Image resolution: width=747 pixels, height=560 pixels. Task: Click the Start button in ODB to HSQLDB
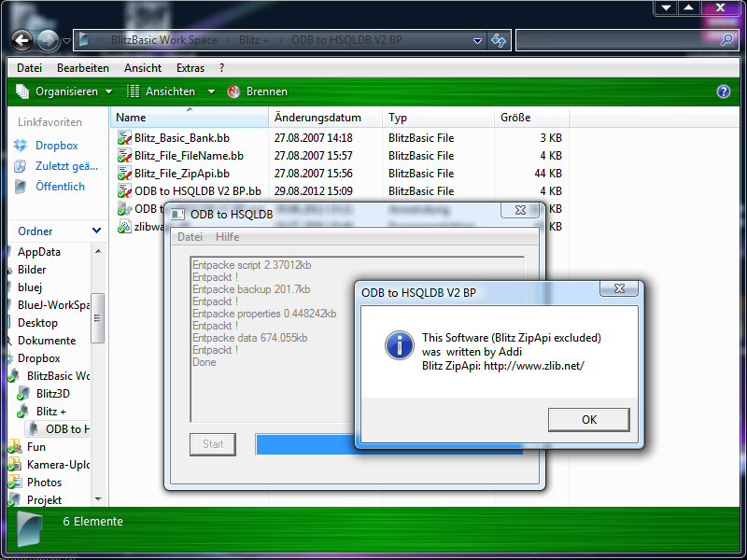(x=213, y=444)
